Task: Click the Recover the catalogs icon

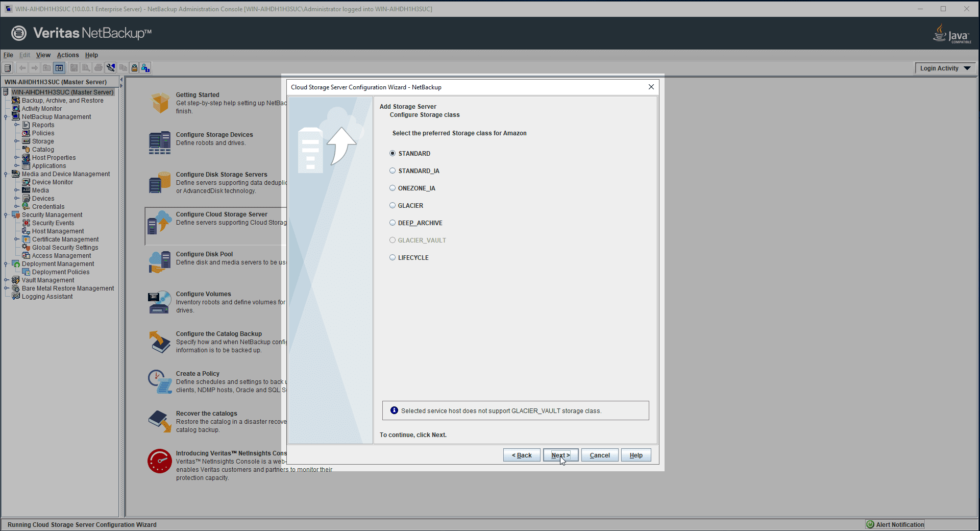Action: click(160, 421)
